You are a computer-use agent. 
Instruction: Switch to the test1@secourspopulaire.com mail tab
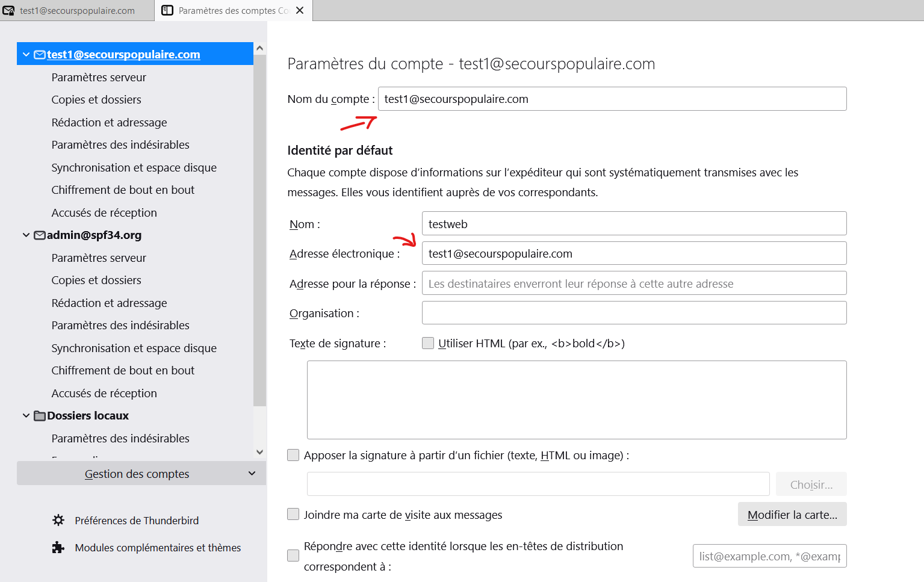(77, 11)
